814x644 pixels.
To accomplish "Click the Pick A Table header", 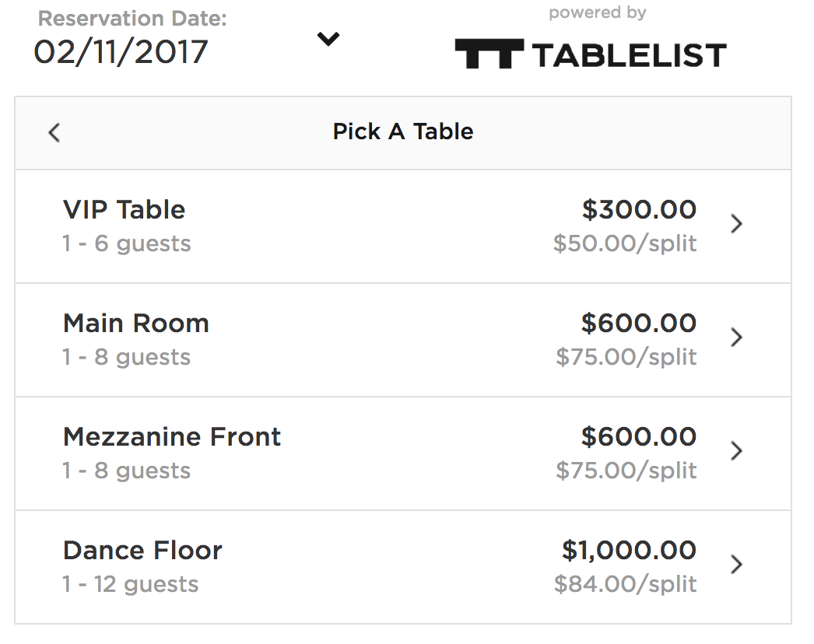I will [x=403, y=132].
